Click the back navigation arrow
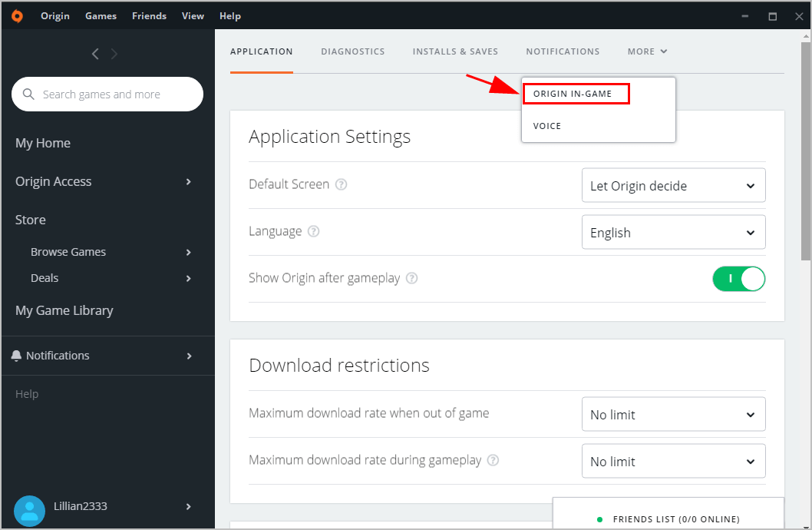The height and width of the screenshot is (530, 812). (x=95, y=54)
